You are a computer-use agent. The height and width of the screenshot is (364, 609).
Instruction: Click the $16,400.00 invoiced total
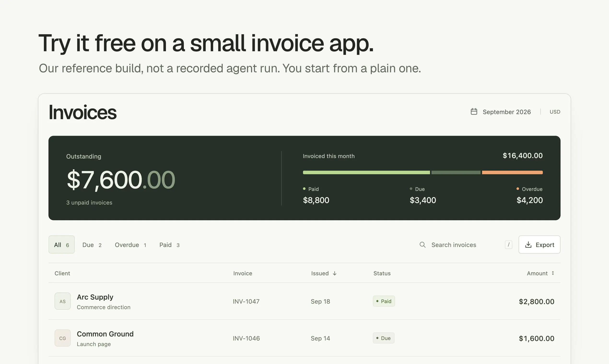[x=522, y=155]
